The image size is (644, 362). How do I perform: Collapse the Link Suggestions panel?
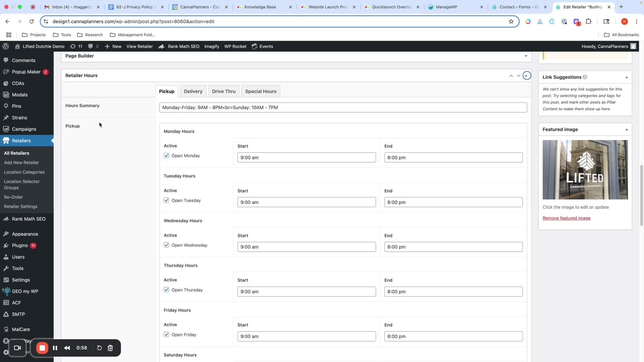click(x=626, y=77)
